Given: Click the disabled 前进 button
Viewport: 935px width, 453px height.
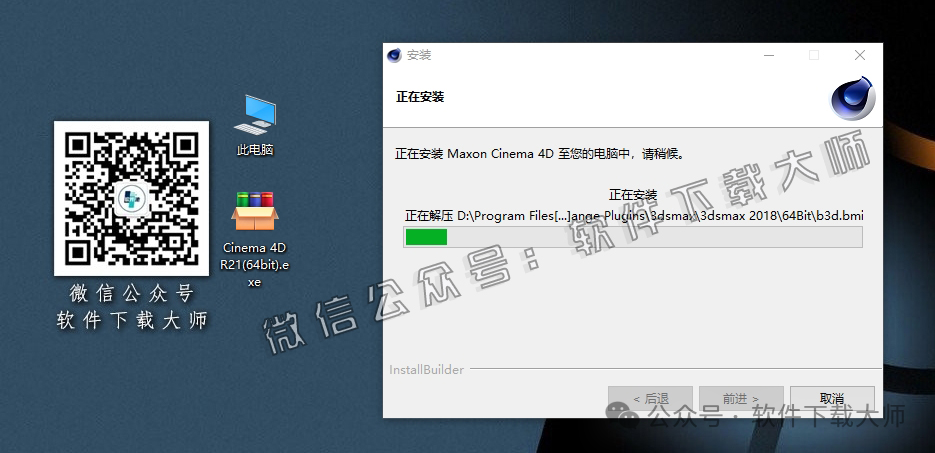Looking at the screenshot, I should 741,399.
